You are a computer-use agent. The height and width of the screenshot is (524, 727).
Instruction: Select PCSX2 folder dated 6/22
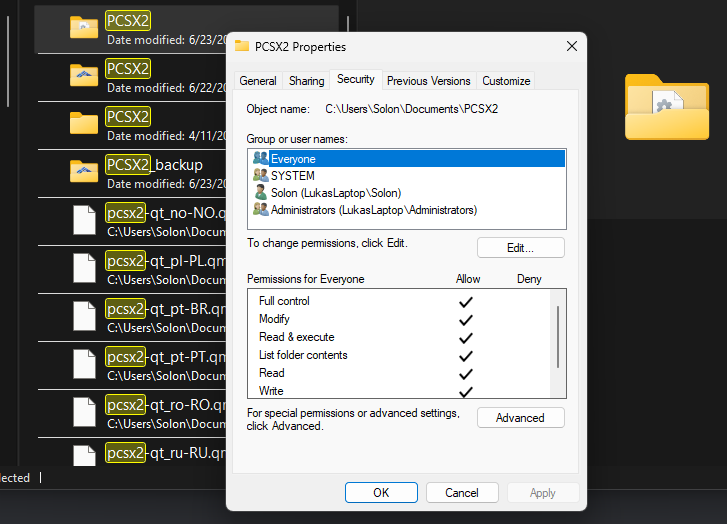point(132,77)
